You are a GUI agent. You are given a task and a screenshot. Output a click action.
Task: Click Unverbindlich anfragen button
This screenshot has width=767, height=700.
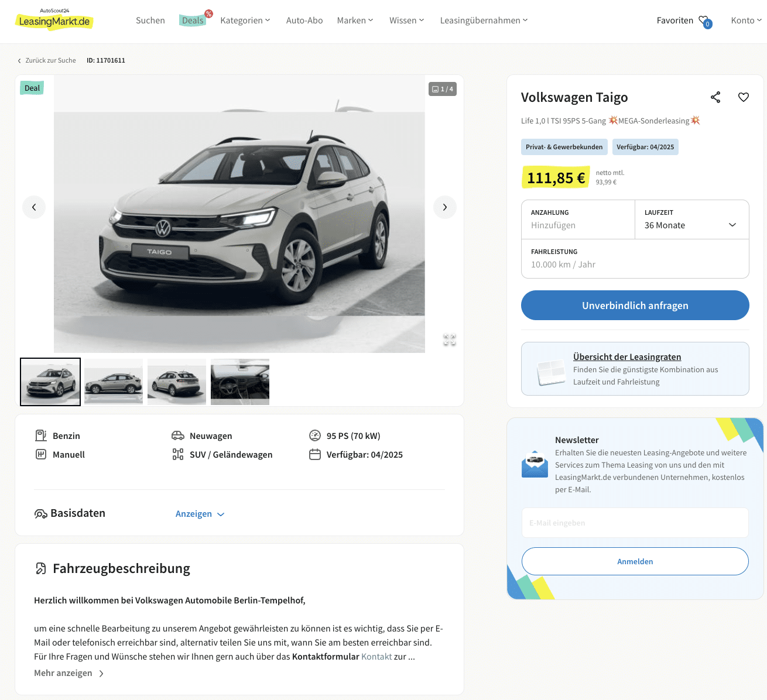point(635,306)
